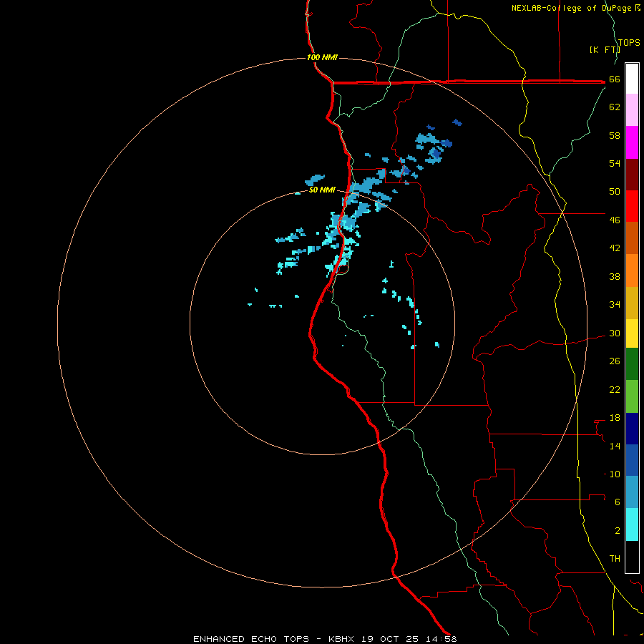Click the 62 legend value
644x644 pixels.
pyautogui.click(x=615, y=107)
